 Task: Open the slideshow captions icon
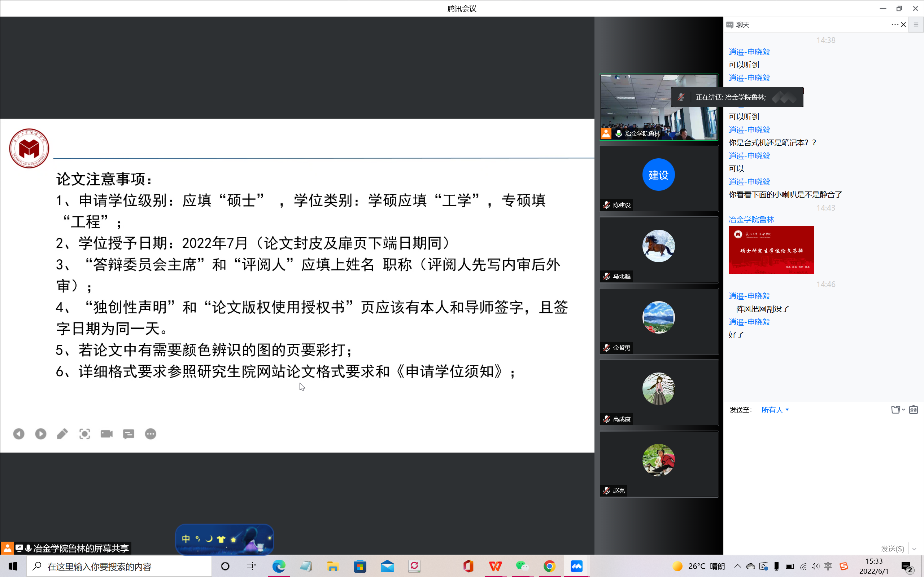pyautogui.click(x=128, y=434)
